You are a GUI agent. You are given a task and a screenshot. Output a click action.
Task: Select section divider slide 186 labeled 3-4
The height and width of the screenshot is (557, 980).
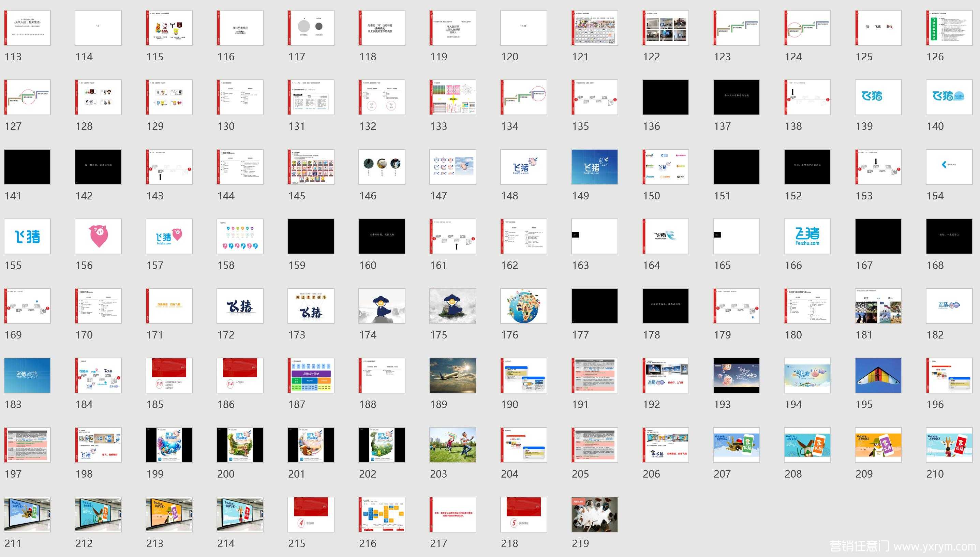click(240, 376)
